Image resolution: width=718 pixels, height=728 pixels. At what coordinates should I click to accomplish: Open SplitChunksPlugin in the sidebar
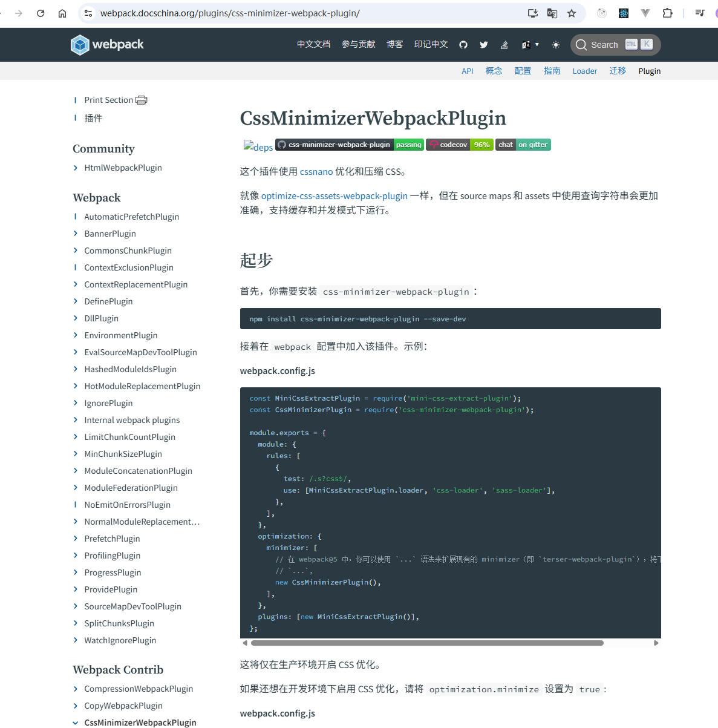(x=119, y=623)
